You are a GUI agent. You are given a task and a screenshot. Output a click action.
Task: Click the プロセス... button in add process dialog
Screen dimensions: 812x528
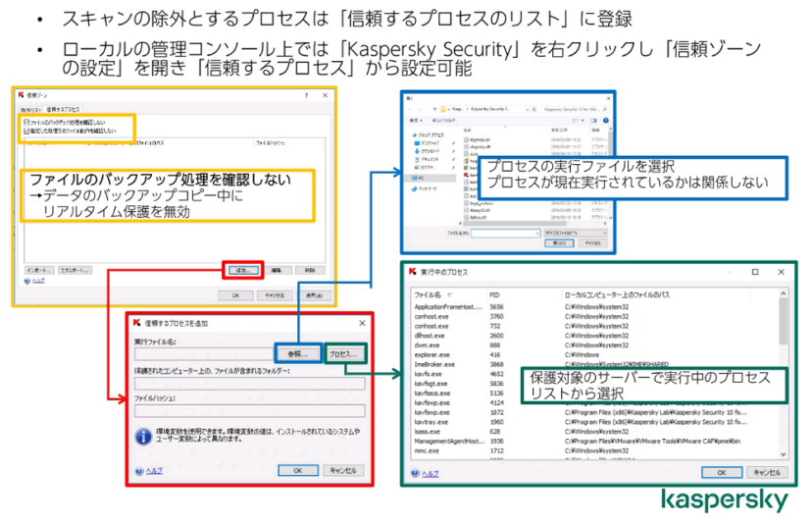click(343, 354)
